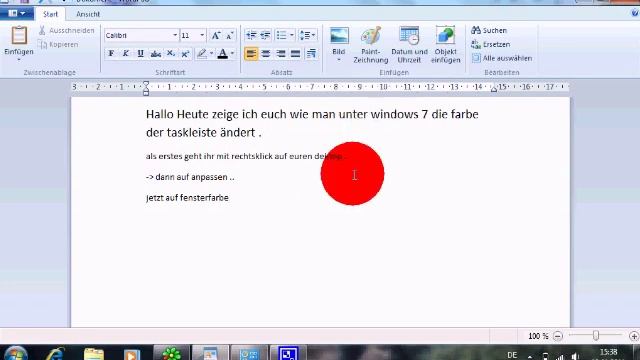Screen dimensions: 640x360
Task: Open the font color dropdown arrow
Action: (232, 53)
